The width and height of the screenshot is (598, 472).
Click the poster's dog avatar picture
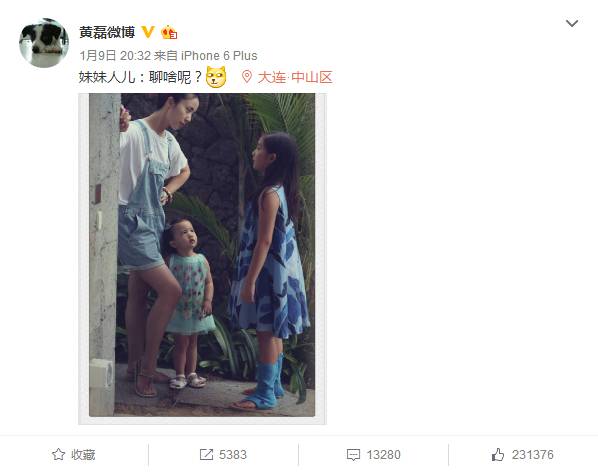(x=44, y=43)
